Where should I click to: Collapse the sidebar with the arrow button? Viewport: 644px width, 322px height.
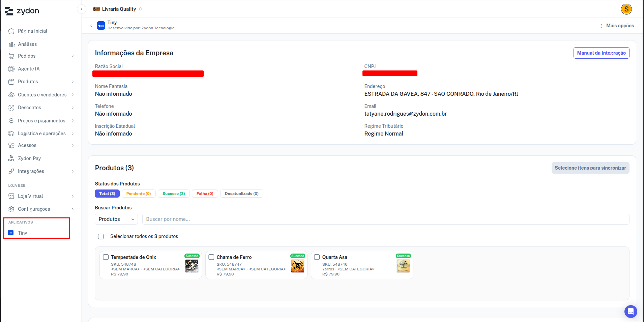coord(81,9)
